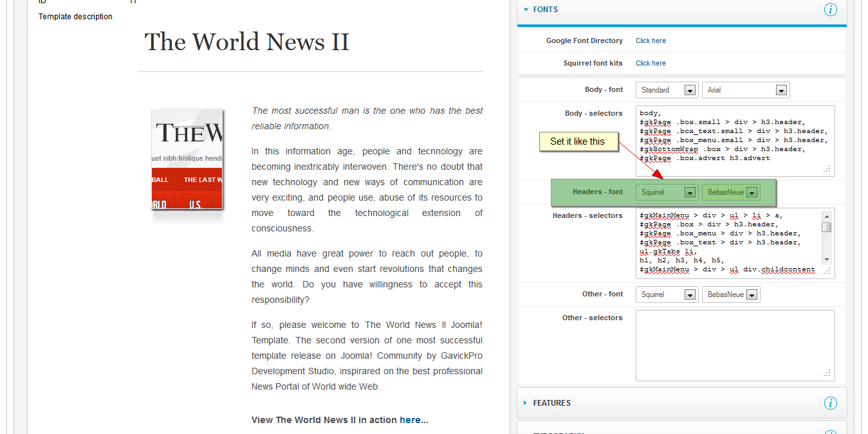Click the 'Other - font' label
The image size is (868, 434).
point(602,294)
